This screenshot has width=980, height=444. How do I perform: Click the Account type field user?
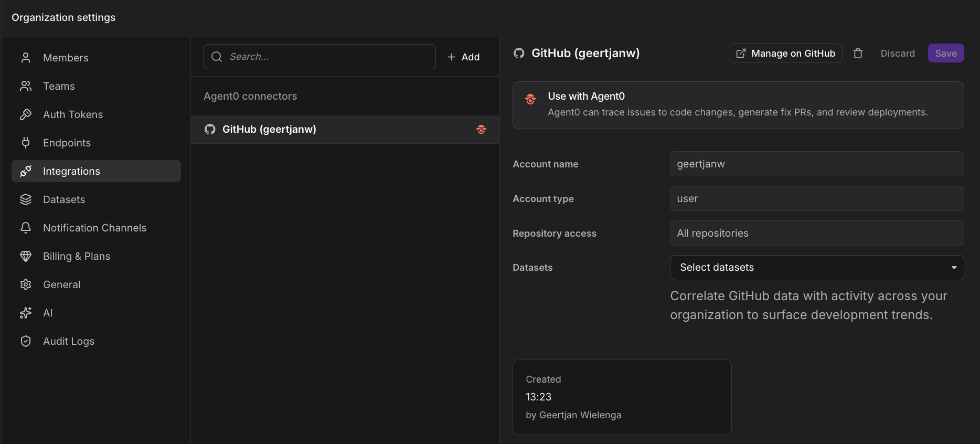817,198
